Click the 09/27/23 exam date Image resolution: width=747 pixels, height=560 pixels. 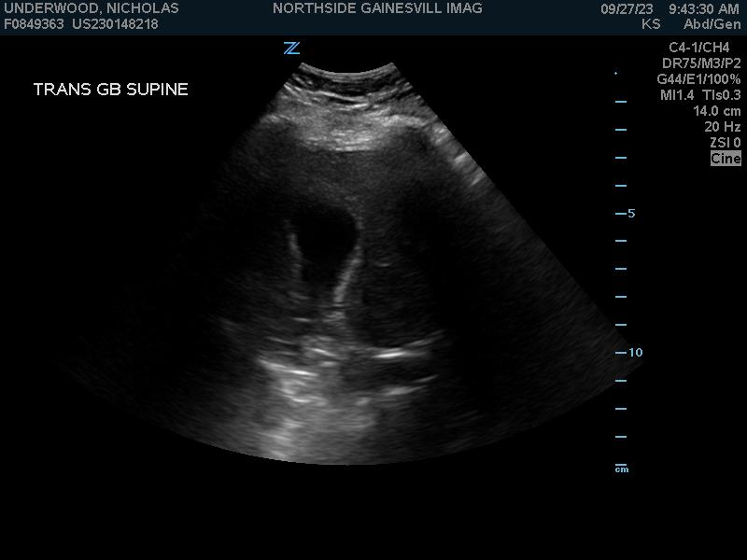(627, 8)
